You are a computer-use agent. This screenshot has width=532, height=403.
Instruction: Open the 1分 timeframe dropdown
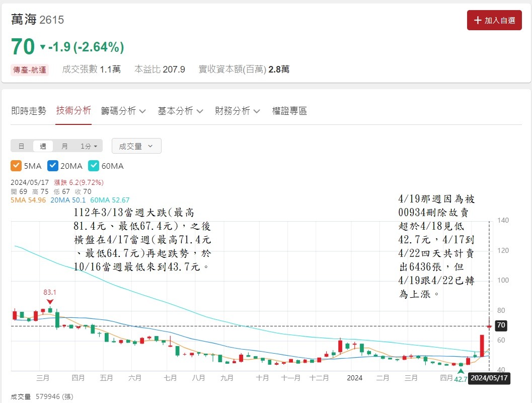click(88, 146)
